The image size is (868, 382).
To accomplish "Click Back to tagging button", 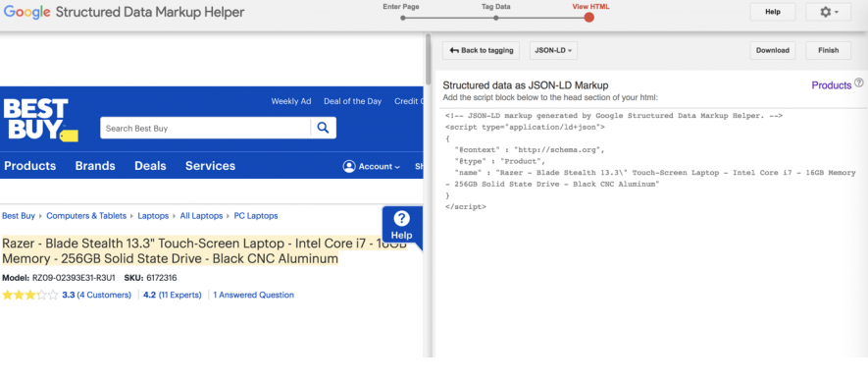I will pos(481,50).
